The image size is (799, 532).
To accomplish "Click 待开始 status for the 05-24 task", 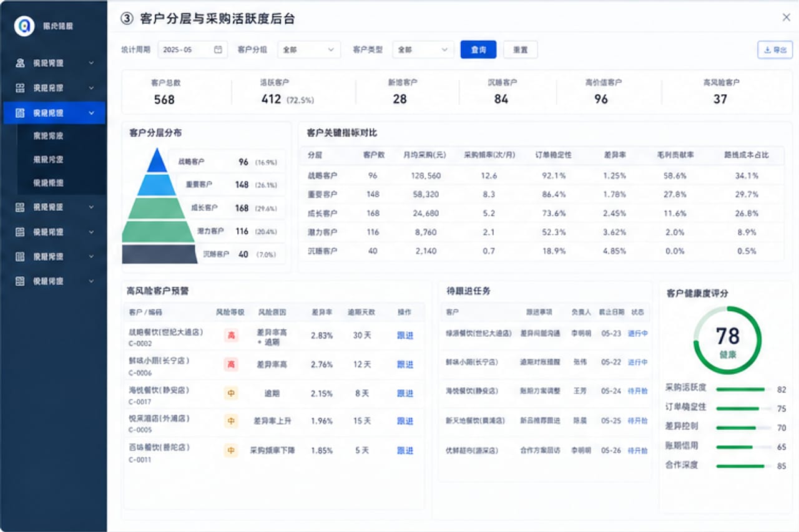I will (637, 391).
